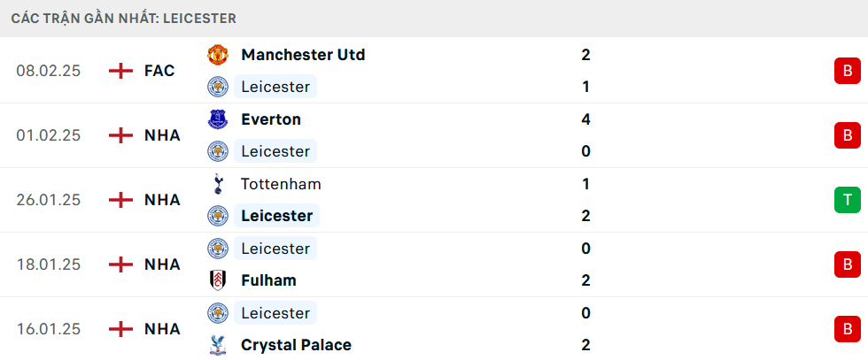
Task: Click the Tottenham club crest
Action: point(217,184)
